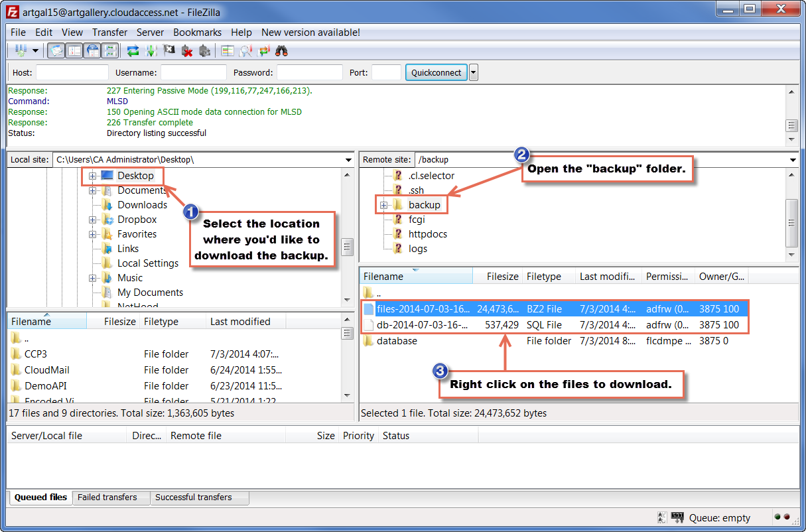The height and width of the screenshot is (532, 806).
Task: Expand the remote backup folder tree node
Action: click(383, 206)
